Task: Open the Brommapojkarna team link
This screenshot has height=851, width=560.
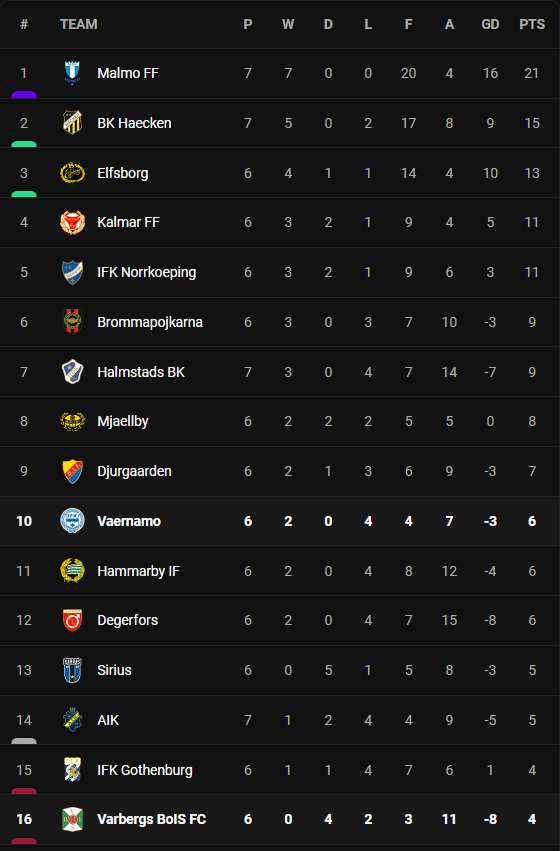Action: (150, 322)
